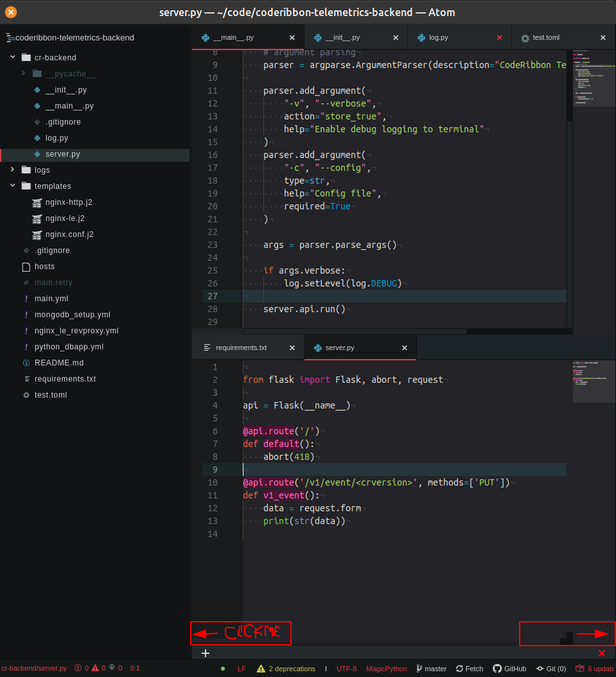This screenshot has height=677, width=616.
Task: Click the coderibbon-telemetrics-backend project root
Action: coord(75,37)
